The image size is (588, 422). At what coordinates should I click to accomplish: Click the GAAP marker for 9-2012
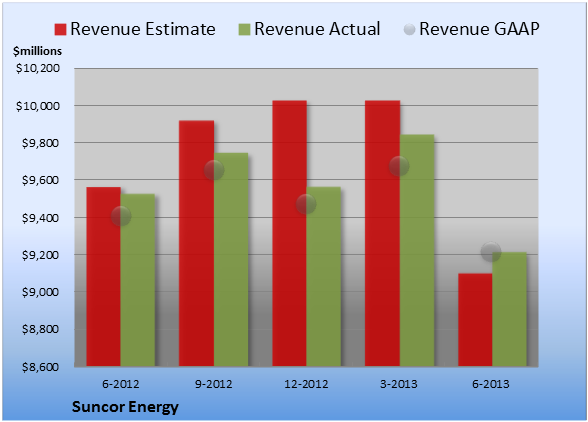[x=214, y=170]
